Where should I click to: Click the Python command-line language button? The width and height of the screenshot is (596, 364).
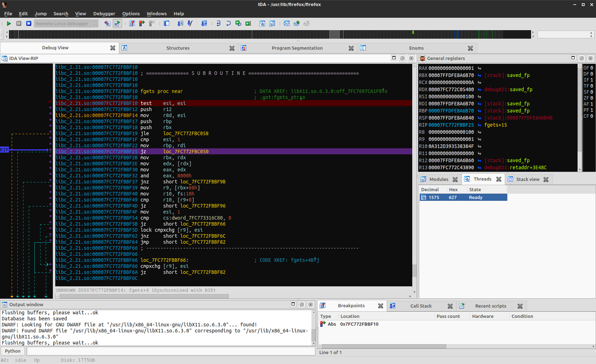13,351
